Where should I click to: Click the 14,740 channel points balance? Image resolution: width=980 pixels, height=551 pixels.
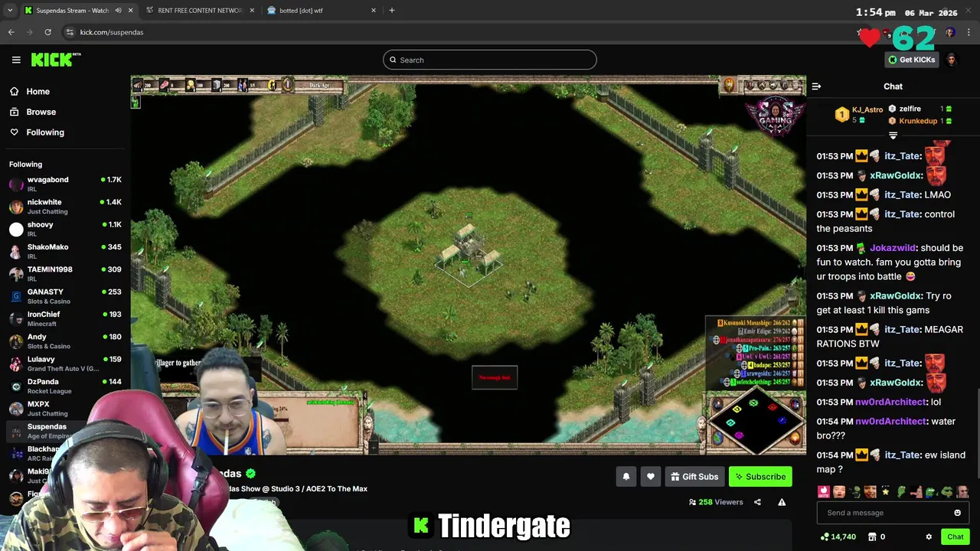[x=838, y=537]
